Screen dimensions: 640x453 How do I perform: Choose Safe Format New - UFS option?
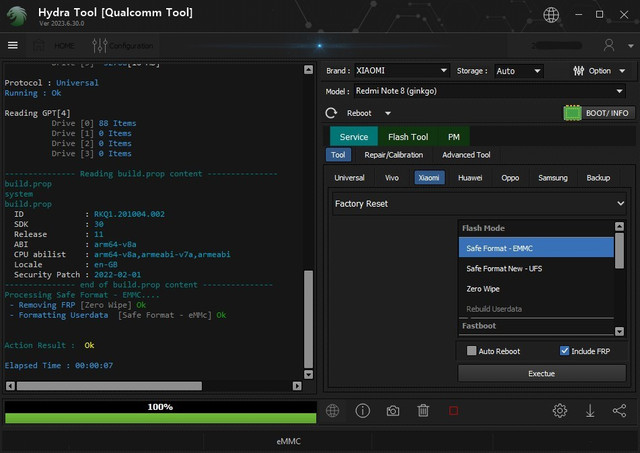[536, 269]
